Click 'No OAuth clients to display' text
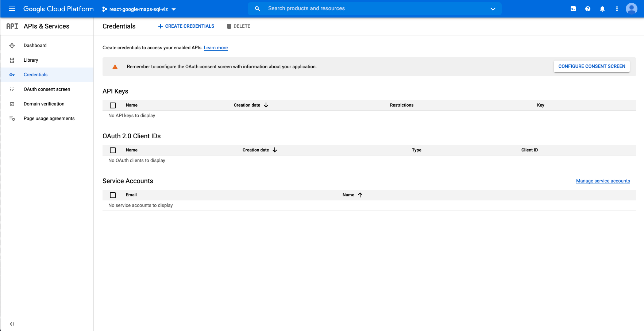 137,161
